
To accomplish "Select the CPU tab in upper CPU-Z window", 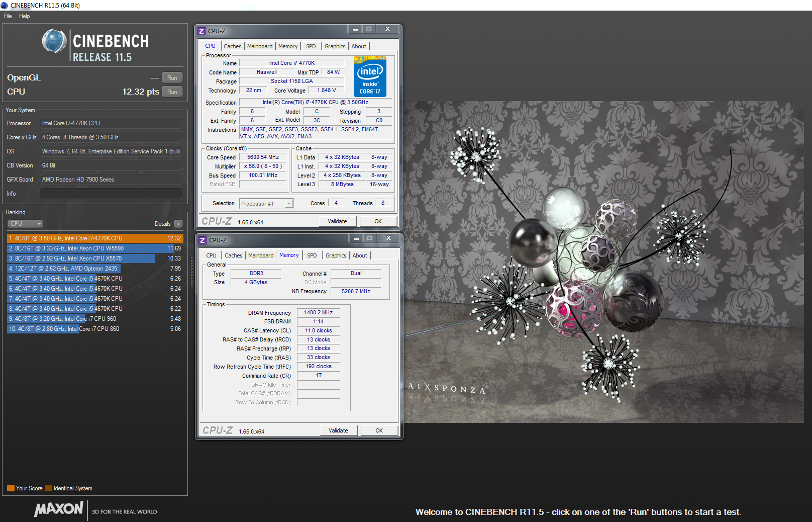I will (211, 46).
